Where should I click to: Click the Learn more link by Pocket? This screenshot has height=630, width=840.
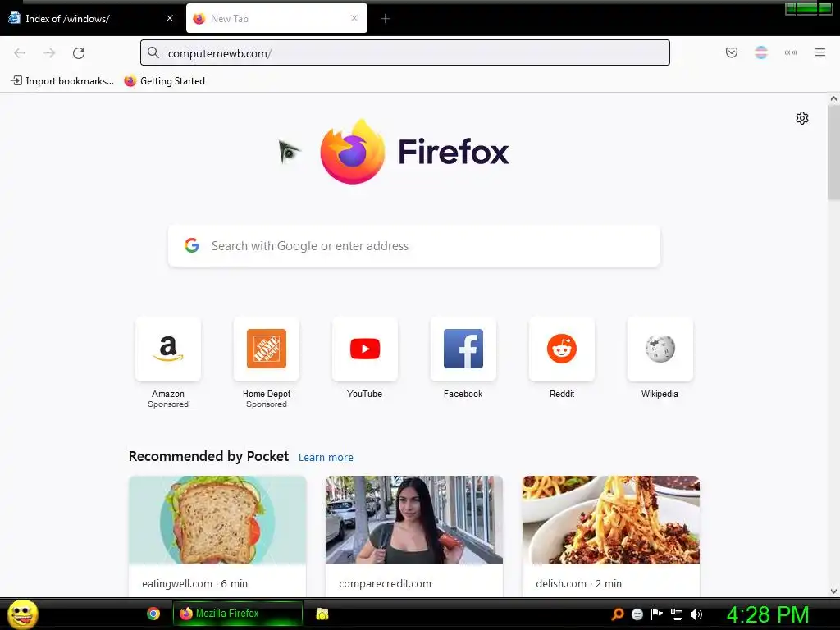[x=326, y=458]
